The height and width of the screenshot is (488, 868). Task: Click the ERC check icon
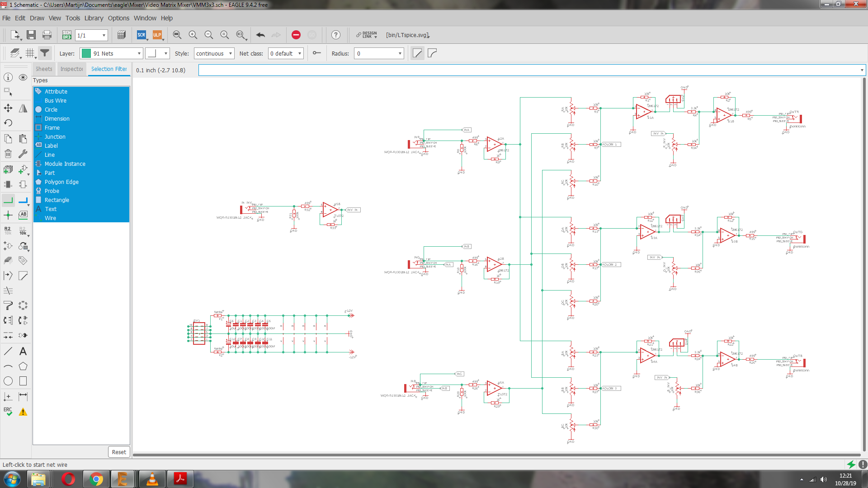click(8, 412)
